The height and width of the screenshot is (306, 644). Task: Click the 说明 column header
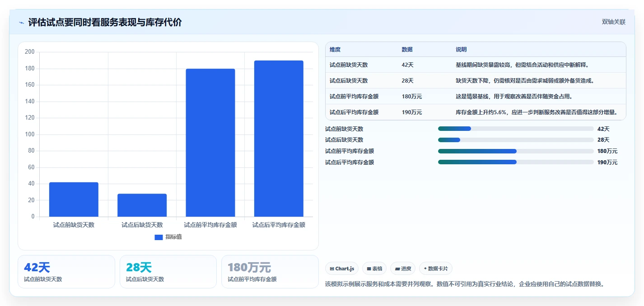[x=461, y=50]
